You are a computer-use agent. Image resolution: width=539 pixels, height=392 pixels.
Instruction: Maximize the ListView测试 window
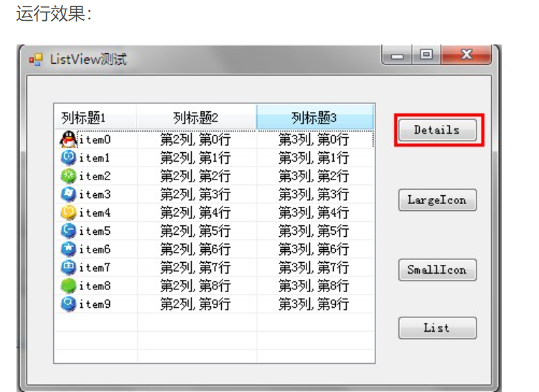426,55
